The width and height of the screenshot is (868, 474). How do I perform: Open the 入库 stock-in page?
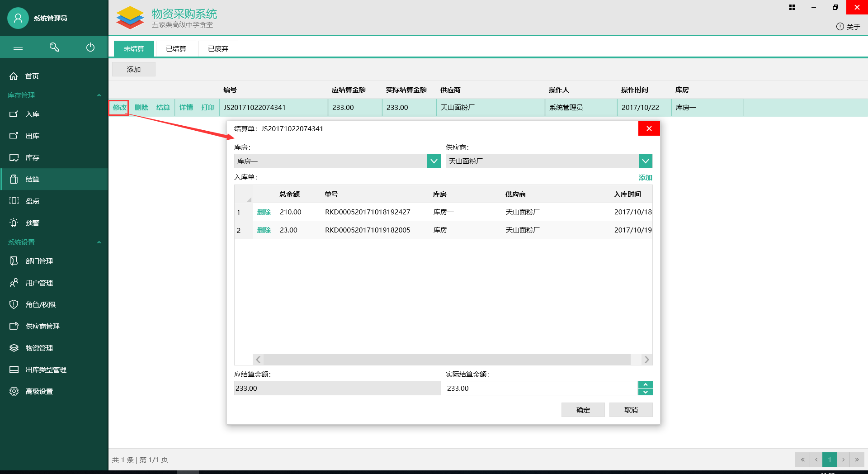pos(32,114)
